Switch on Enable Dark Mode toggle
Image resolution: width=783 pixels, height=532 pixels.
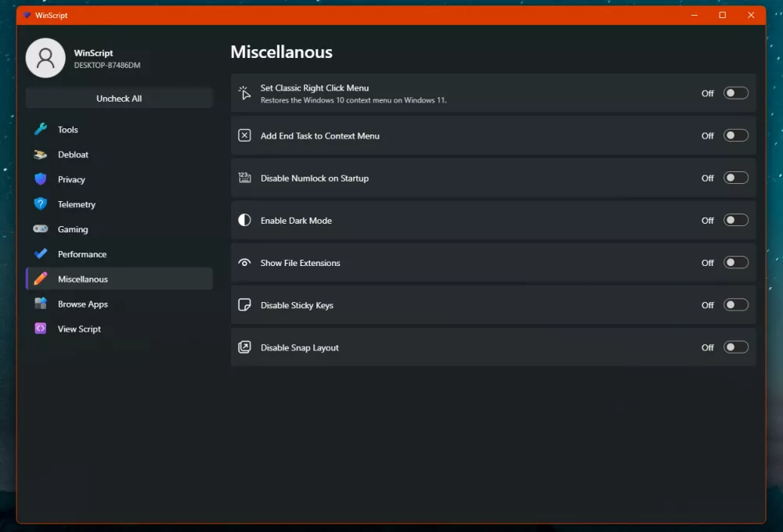point(735,220)
